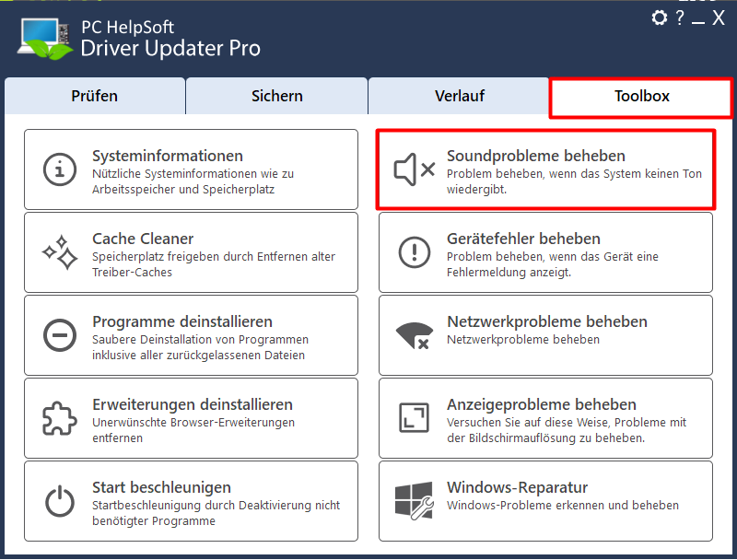Click the muted speaker icon
Screen dimensions: 737x560
click(414, 169)
